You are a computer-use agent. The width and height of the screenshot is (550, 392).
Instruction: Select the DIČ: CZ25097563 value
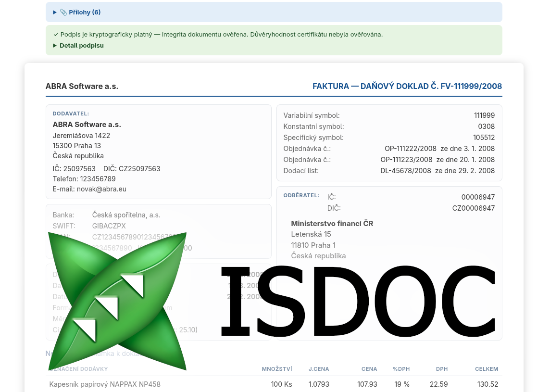132,169
